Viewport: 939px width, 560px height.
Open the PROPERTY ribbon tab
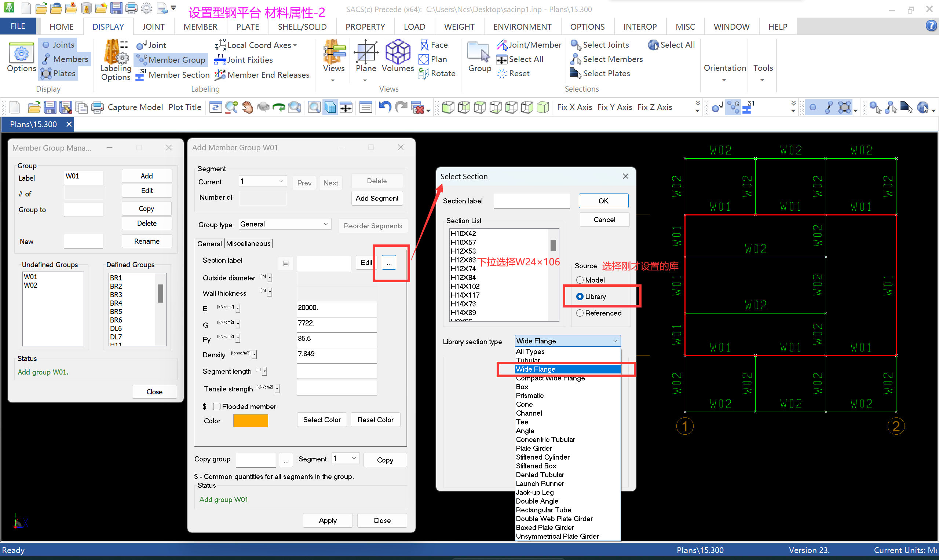[x=365, y=27]
